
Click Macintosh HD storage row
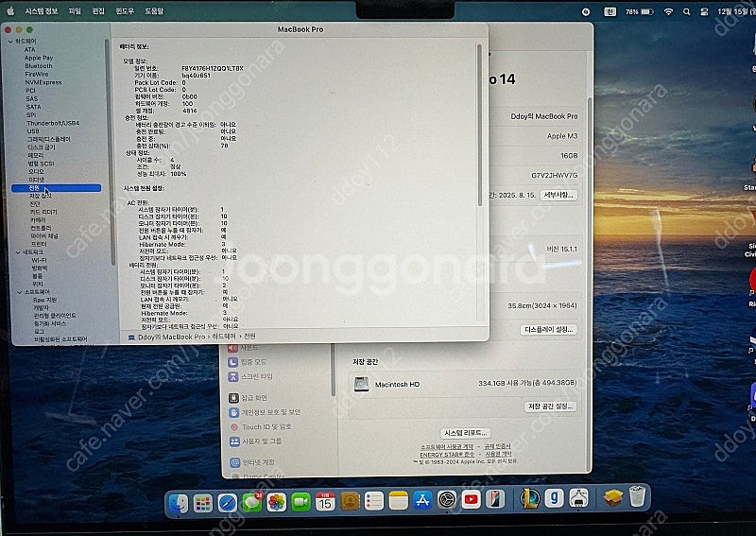(x=465, y=384)
